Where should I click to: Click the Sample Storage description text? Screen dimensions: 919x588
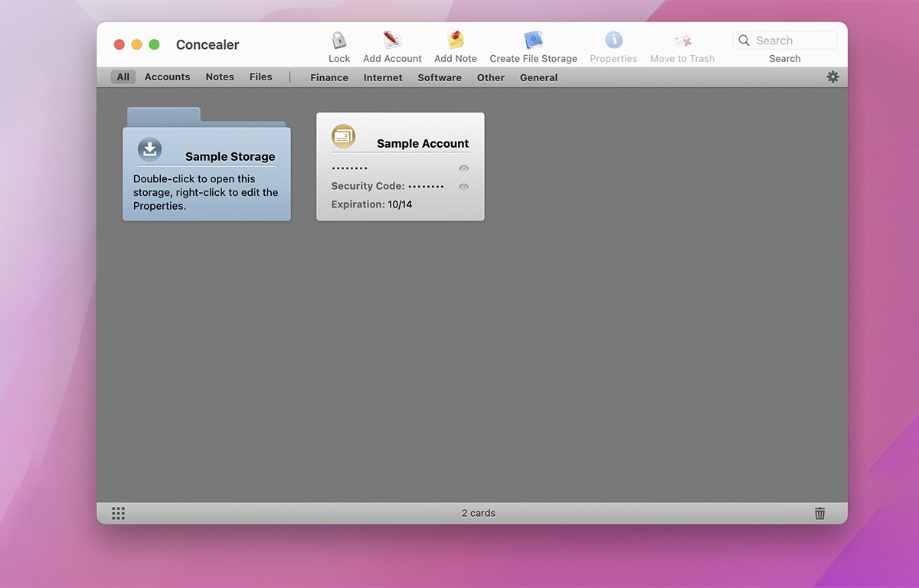tap(206, 192)
